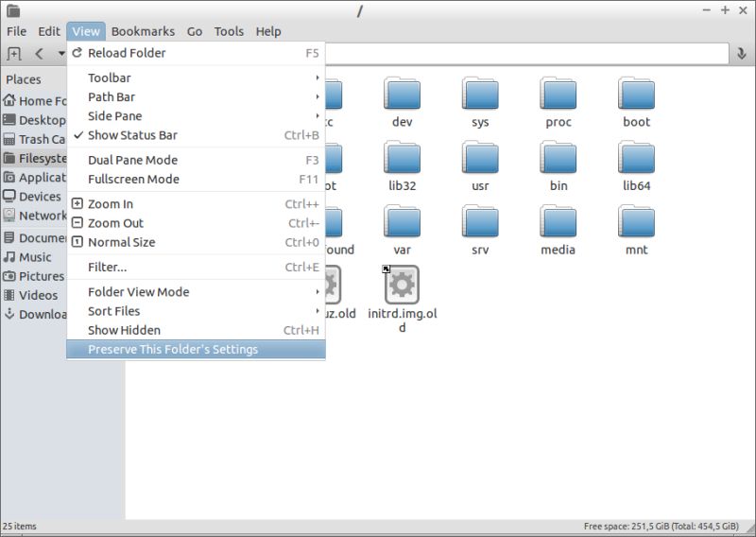This screenshot has height=537, width=756.
Task: Open Pictures bookmark
Action: tap(35, 276)
